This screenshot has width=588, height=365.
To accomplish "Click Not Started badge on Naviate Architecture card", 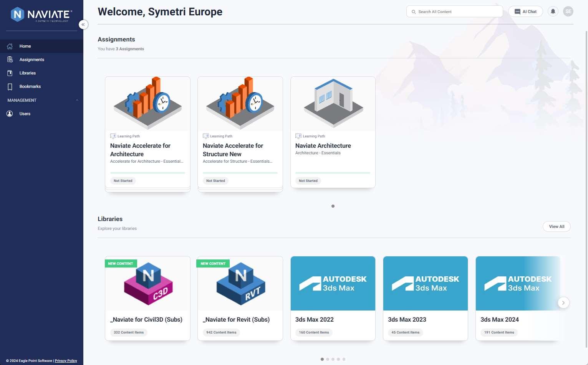I will coord(308,181).
